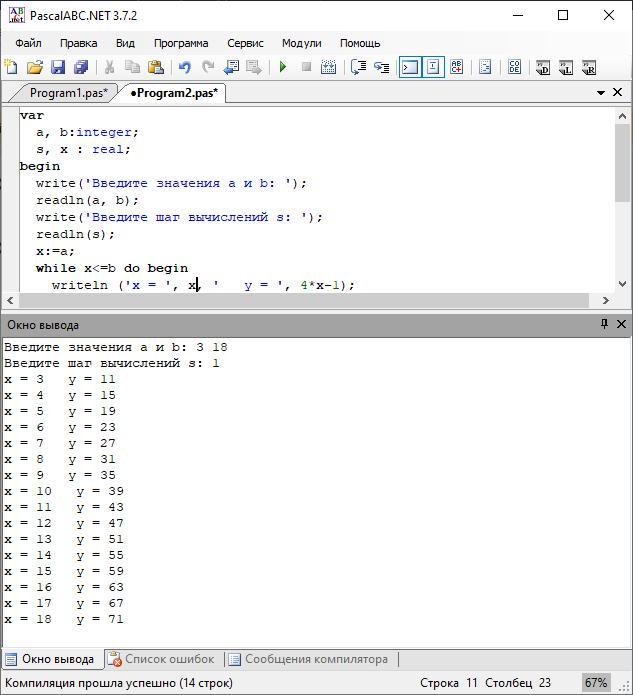Click the D toolbar icon

(x=543, y=67)
